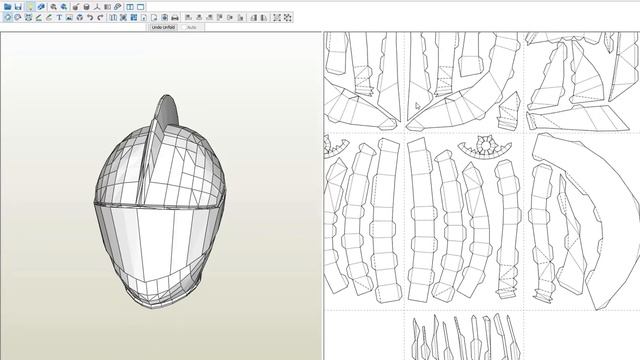Click the chain link icon in top toolbar
The width and height of the screenshot is (640, 360).
[118, 7]
